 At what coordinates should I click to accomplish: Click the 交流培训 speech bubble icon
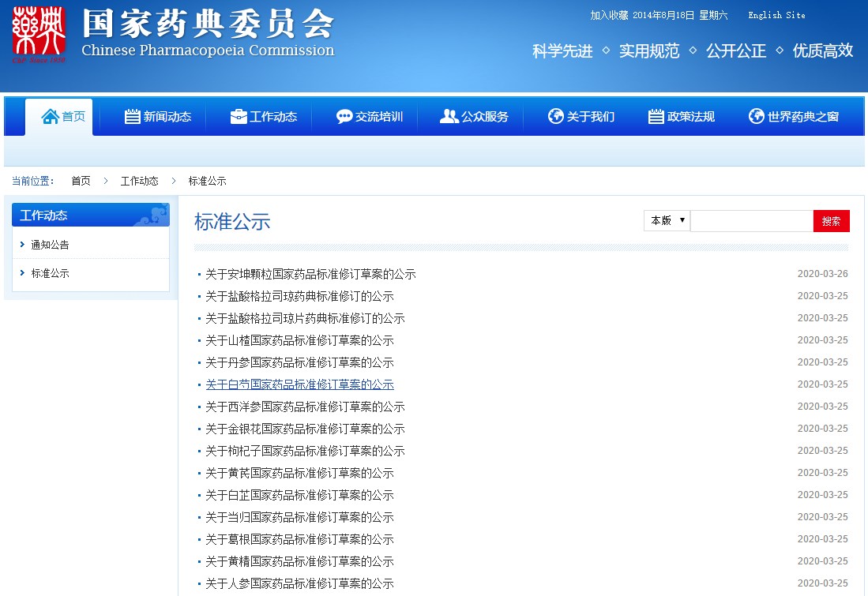[x=344, y=117]
